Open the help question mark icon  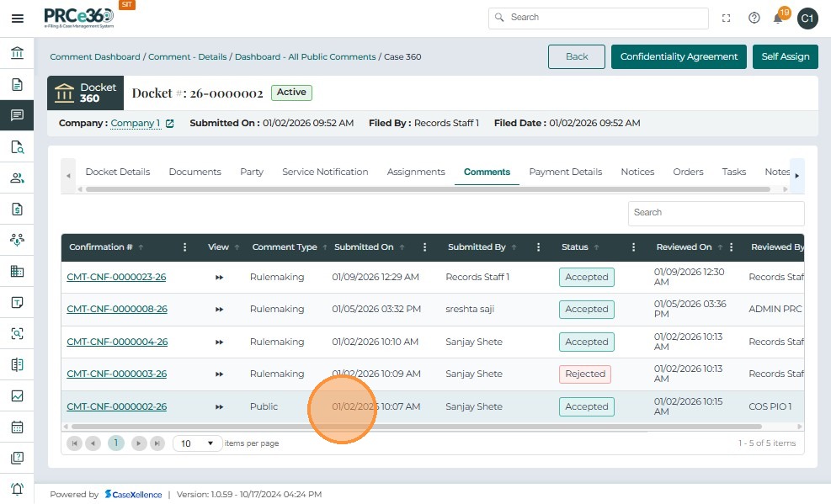754,18
